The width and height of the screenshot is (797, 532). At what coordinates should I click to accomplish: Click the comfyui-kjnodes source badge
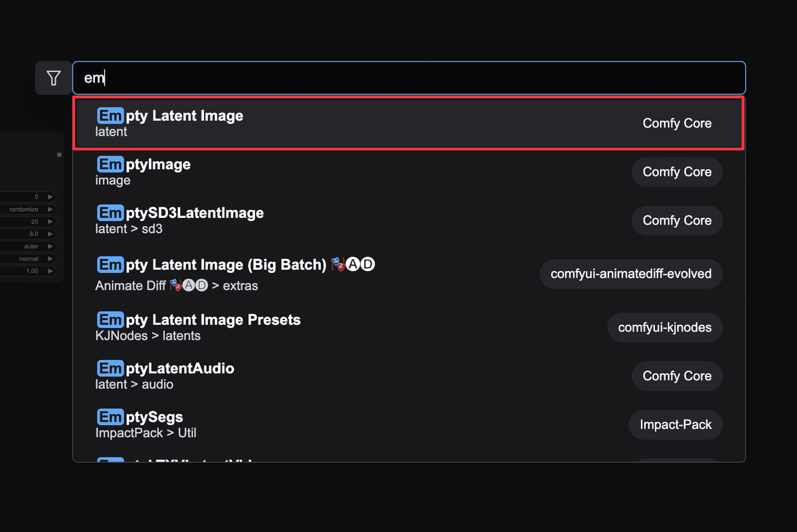665,327
